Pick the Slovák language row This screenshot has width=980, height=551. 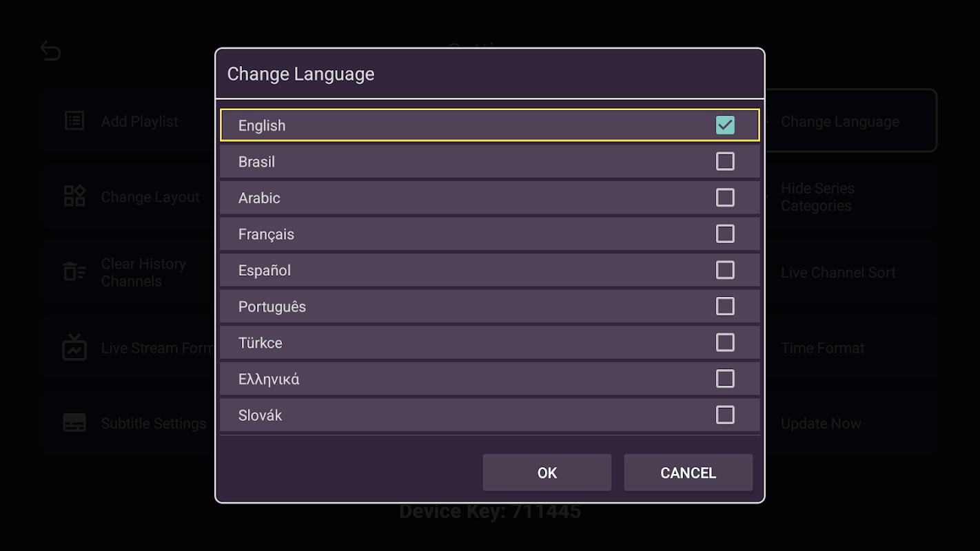[x=489, y=415]
